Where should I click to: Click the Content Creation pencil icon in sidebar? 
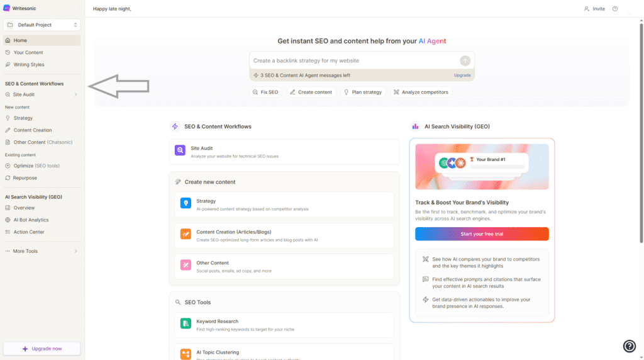(8, 130)
